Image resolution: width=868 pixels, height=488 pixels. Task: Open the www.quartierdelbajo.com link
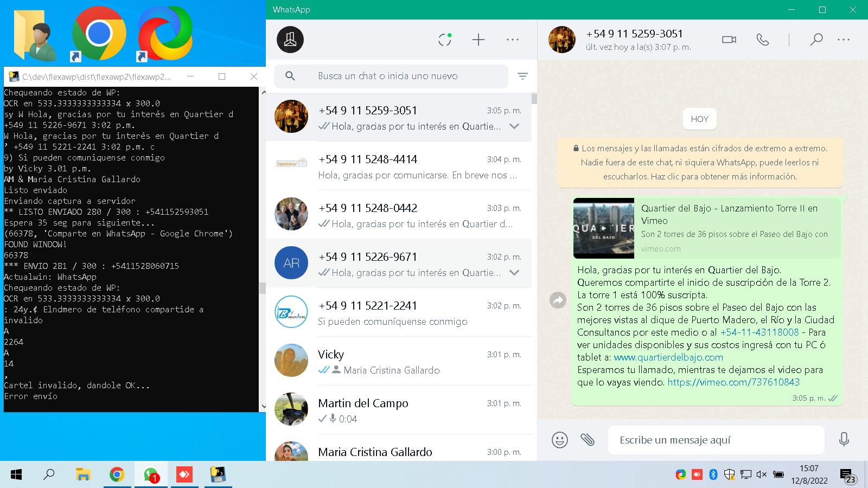click(668, 357)
